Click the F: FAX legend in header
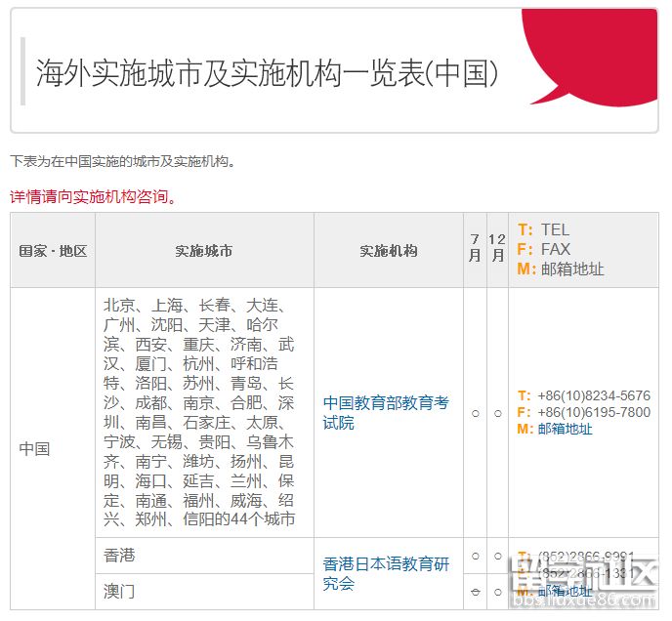Image resolution: width=672 pixels, height=621 pixels. (544, 249)
